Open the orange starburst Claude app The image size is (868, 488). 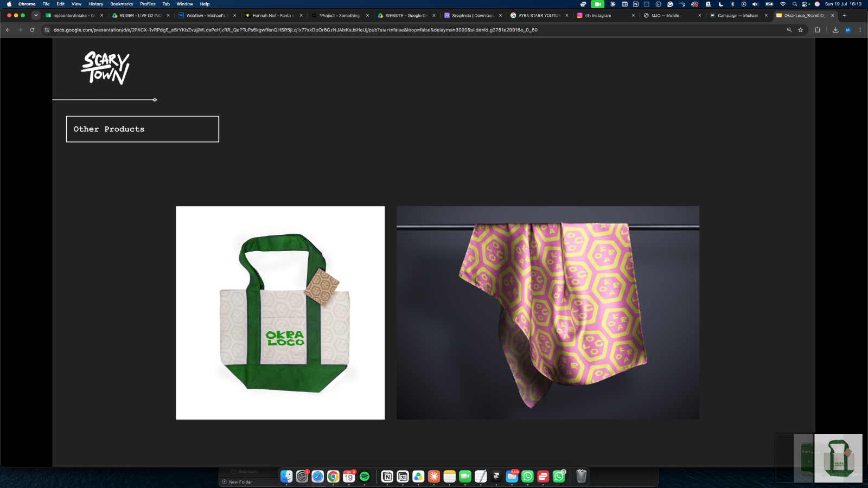pyautogui.click(x=434, y=476)
